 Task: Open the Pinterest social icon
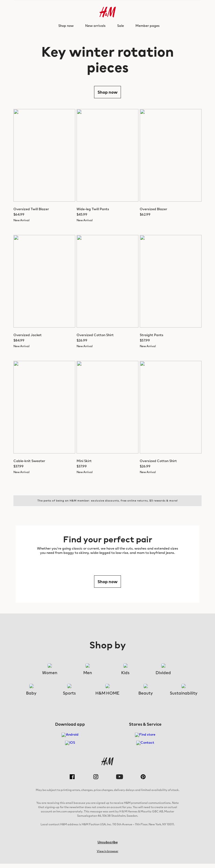coord(143,777)
